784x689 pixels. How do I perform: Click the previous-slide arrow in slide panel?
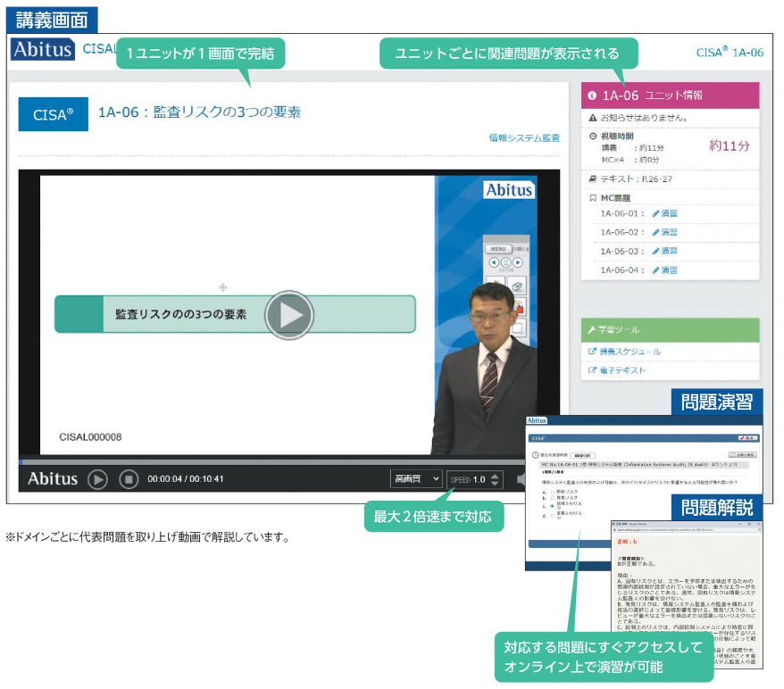[x=493, y=262]
